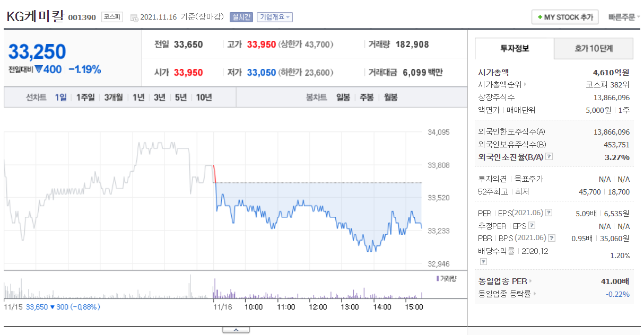Click the 13:00 time axis label
Viewport: 644px width, 335px height.
tap(350, 307)
